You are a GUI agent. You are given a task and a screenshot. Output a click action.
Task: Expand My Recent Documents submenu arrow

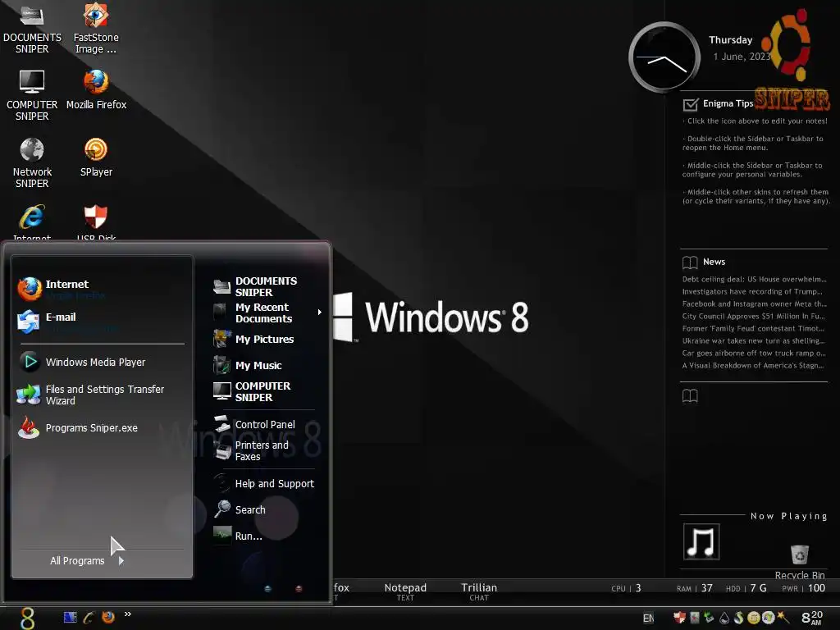click(x=319, y=313)
